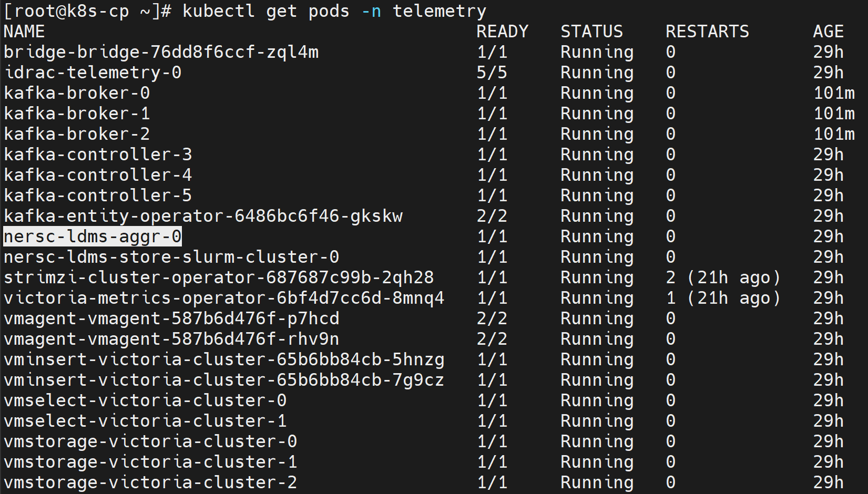Click the 101m age of kafka-broker-2
Image resolution: width=868 pixels, height=494 pixels.
click(x=834, y=134)
